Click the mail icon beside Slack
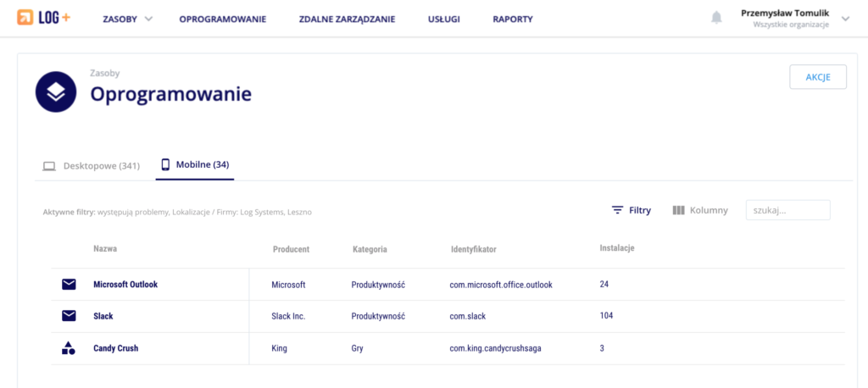This screenshot has width=868, height=388. point(69,316)
